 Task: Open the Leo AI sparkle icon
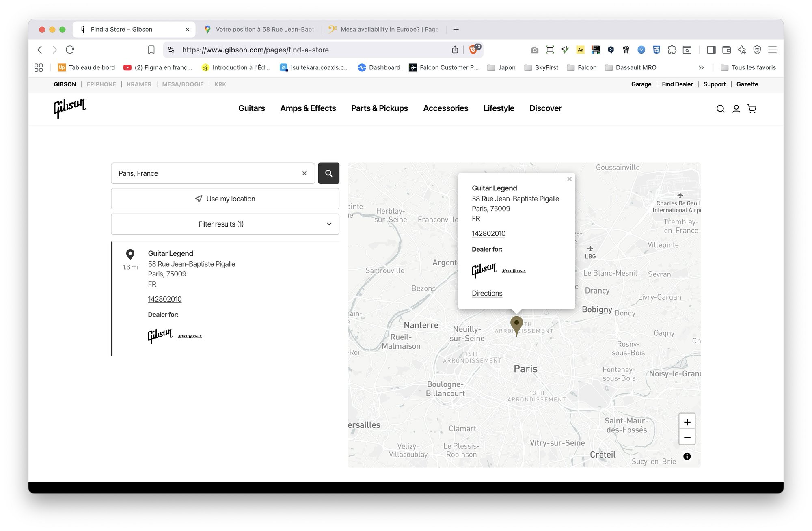[x=742, y=50]
